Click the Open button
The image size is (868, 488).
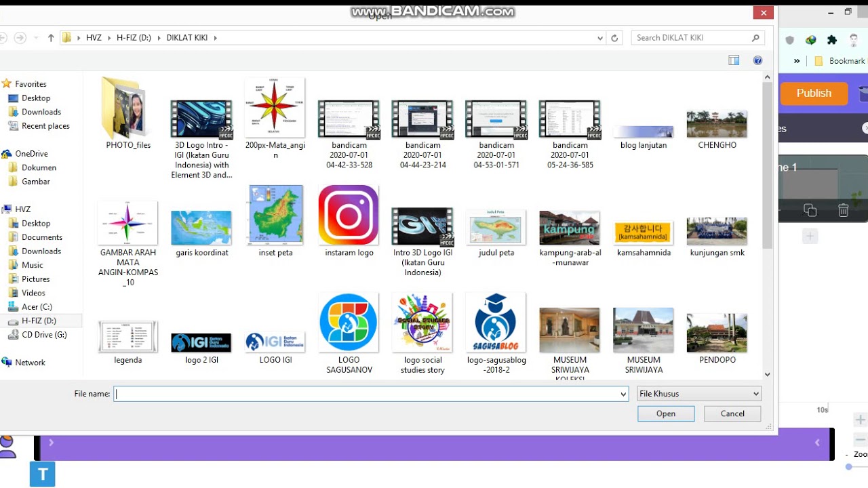[x=666, y=413]
